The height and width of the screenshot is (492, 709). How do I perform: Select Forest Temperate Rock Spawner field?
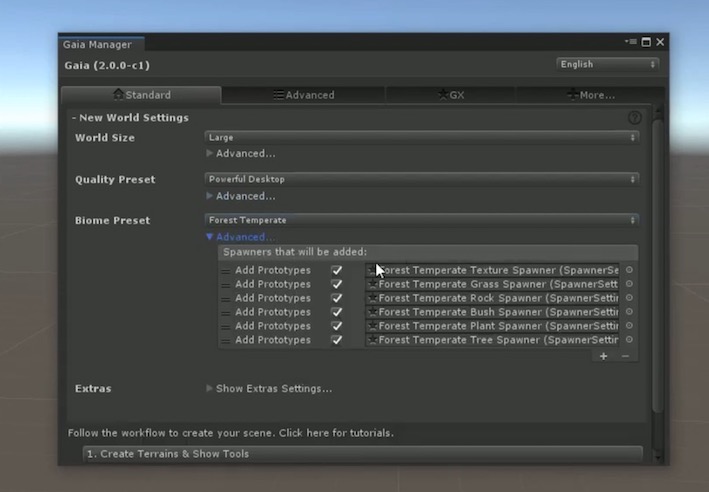(x=492, y=298)
